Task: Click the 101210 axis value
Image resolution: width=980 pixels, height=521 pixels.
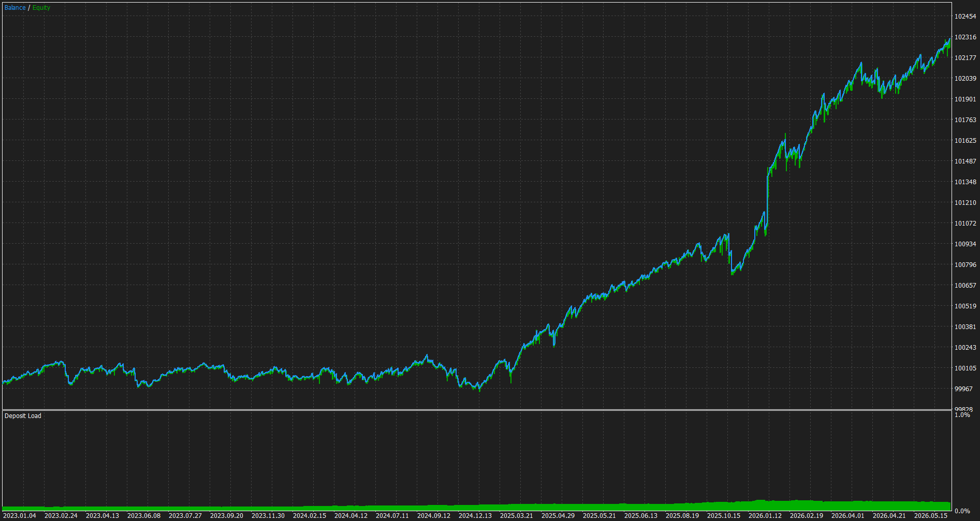Action: [966, 203]
